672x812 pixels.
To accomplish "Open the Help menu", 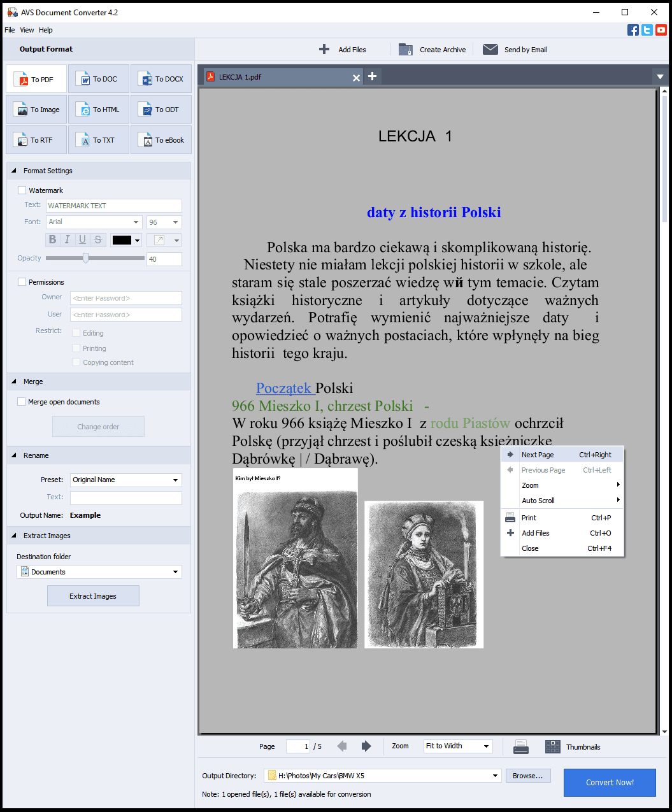I will pos(45,30).
